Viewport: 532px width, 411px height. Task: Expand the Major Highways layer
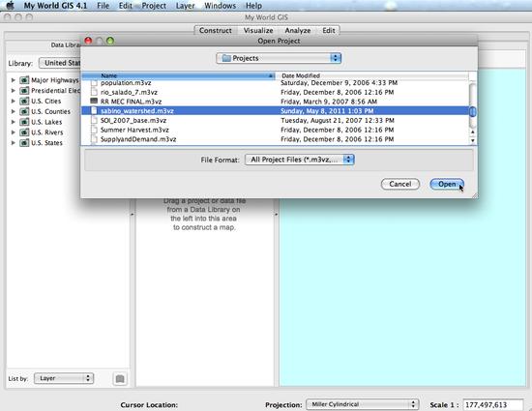click(13, 80)
